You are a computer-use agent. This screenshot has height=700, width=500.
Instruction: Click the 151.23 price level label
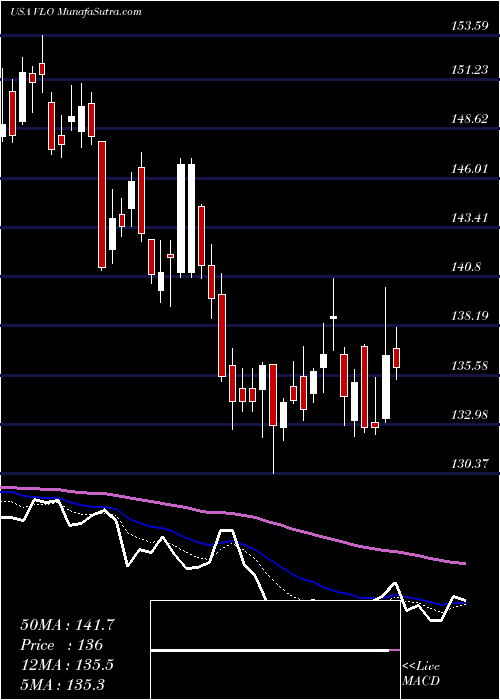point(469,70)
